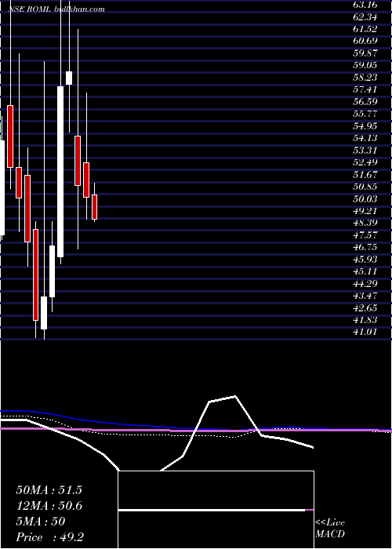Click the 44.29 price axis label
The width and height of the screenshot is (392, 549).
(x=365, y=284)
